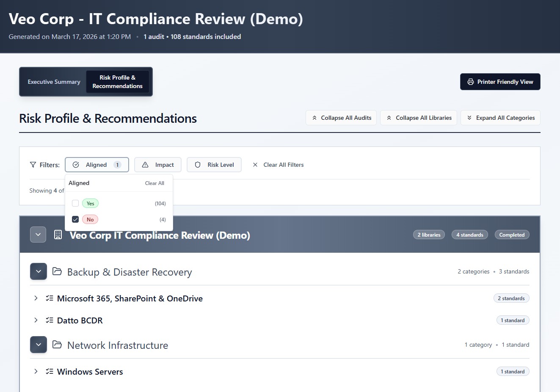Click the folder icon beside Backup & Disaster Recovery

tap(57, 271)
